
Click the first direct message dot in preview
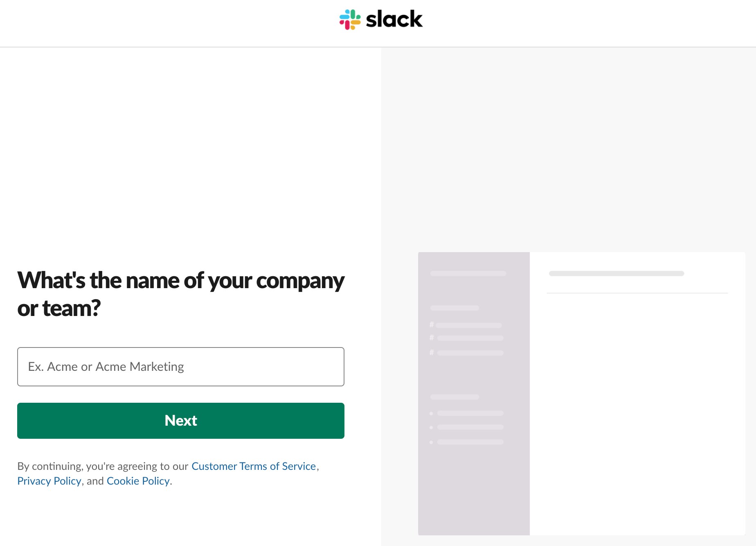[x=431, y=413]
